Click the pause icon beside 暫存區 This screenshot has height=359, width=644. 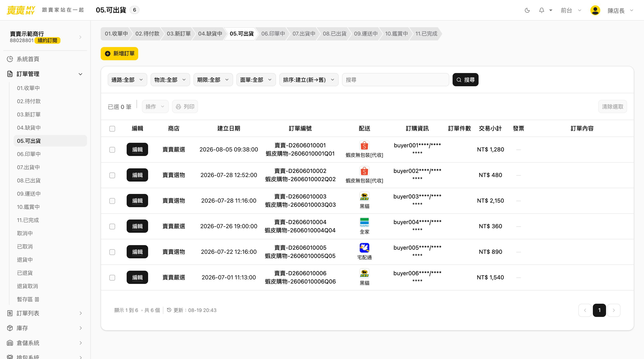pos(37,299)
